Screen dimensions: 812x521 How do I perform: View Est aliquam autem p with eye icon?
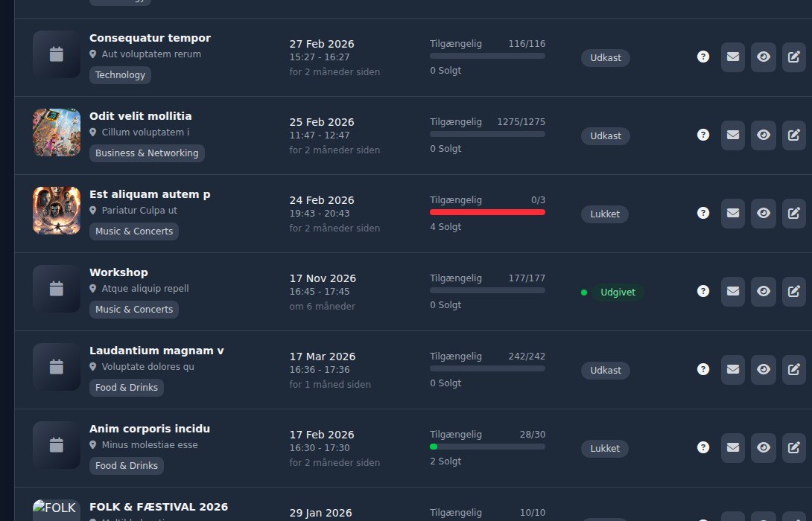(x=764, y=213)
